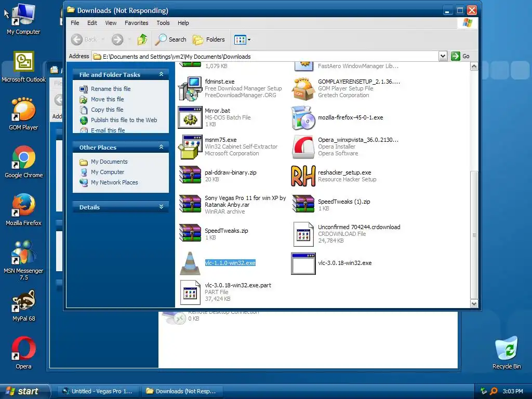Open the View menu
532x399 pixels.
[x=111, y=23]
